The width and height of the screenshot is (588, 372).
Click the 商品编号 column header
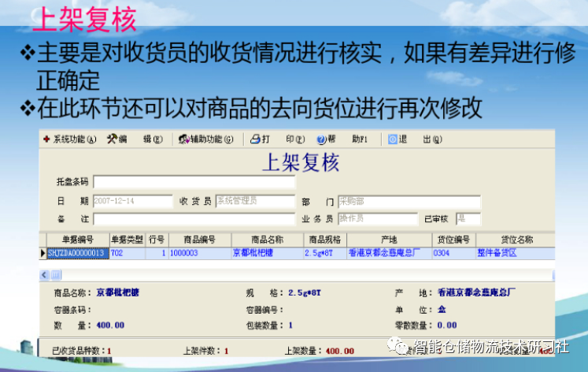click(200, 240)
